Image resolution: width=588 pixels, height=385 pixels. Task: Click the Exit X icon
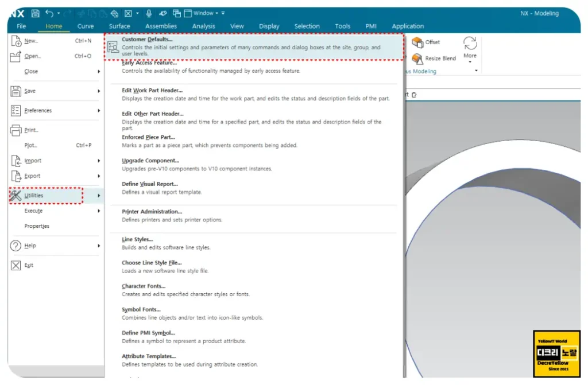pyautogui.click(x=16, y=266)
